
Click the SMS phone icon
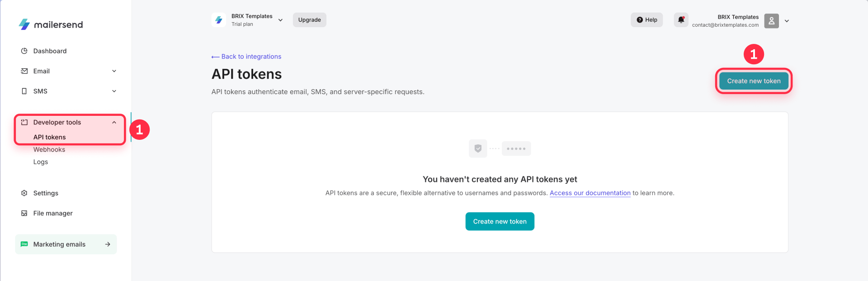coord(24,91)
